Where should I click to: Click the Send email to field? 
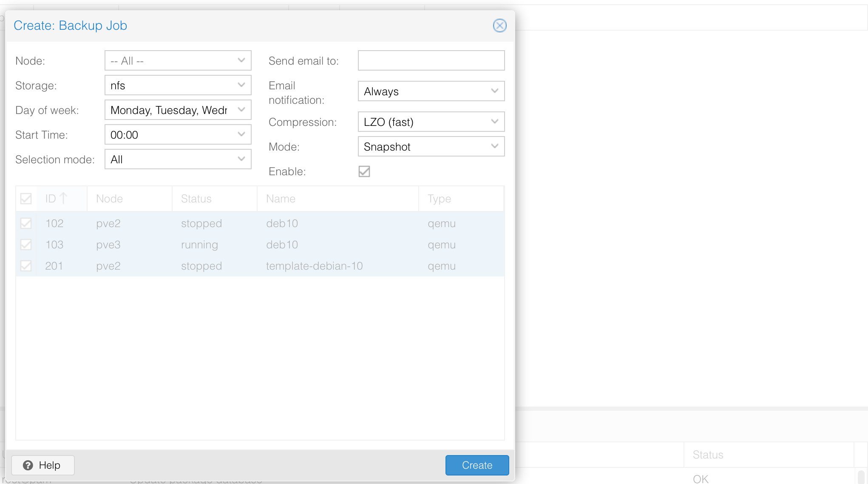click(x=431, y=60)
